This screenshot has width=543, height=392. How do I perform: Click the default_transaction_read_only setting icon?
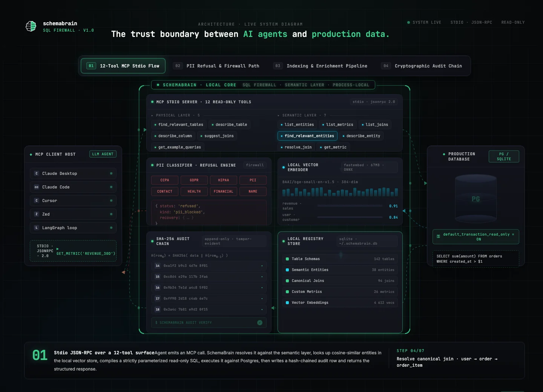(x=438, y=237)
